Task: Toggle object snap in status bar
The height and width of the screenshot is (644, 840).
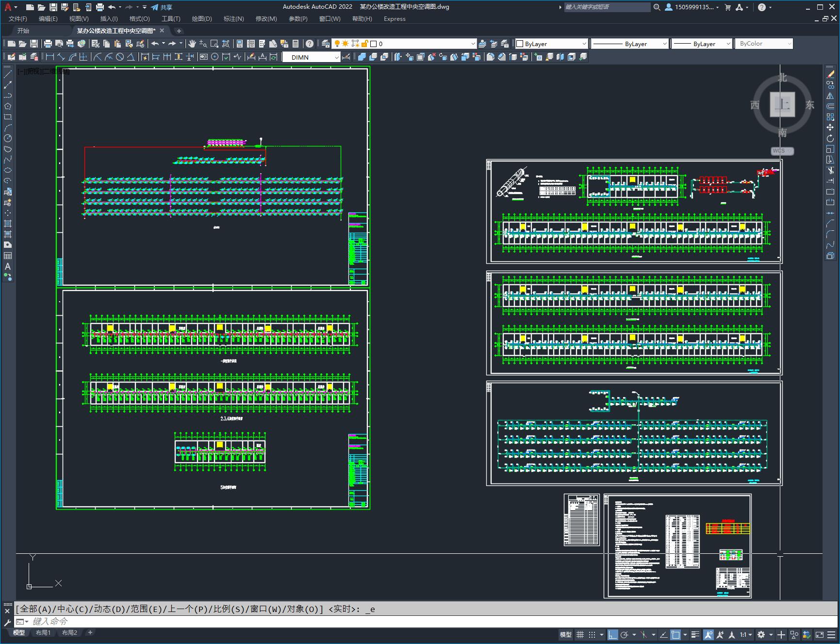Action: click(x=675, y=634)
